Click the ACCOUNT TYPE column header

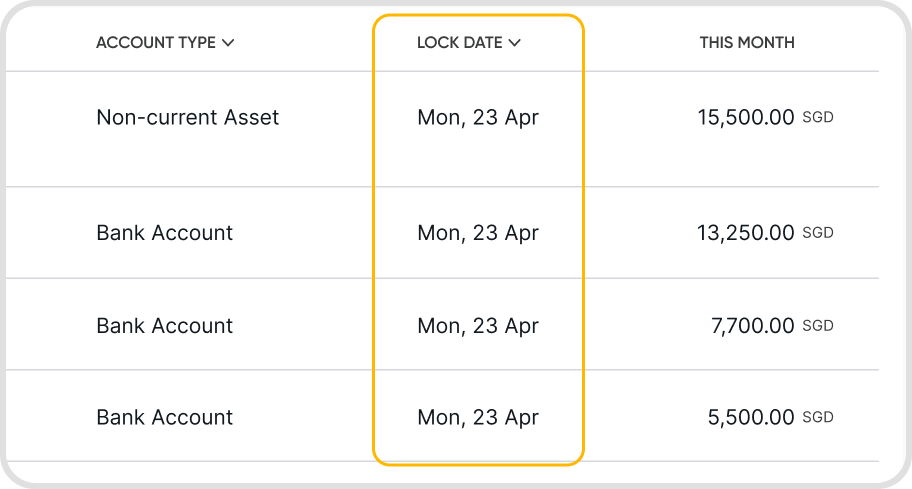click(x=156, y=43)
